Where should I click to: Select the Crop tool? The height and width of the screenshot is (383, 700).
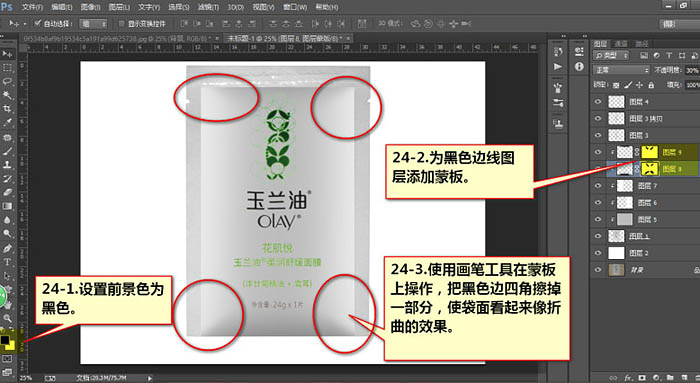point(7,108)
